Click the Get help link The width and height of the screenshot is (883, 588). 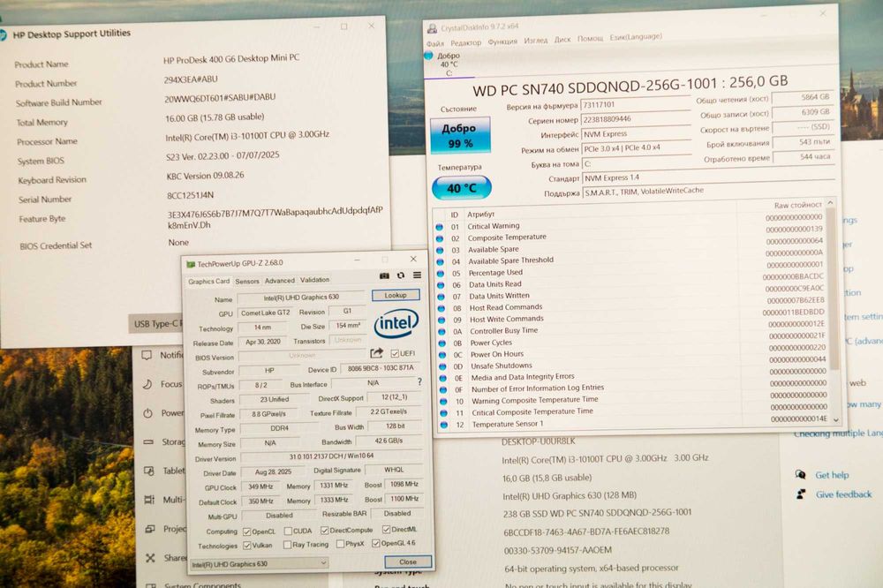[x=832, y=475]
